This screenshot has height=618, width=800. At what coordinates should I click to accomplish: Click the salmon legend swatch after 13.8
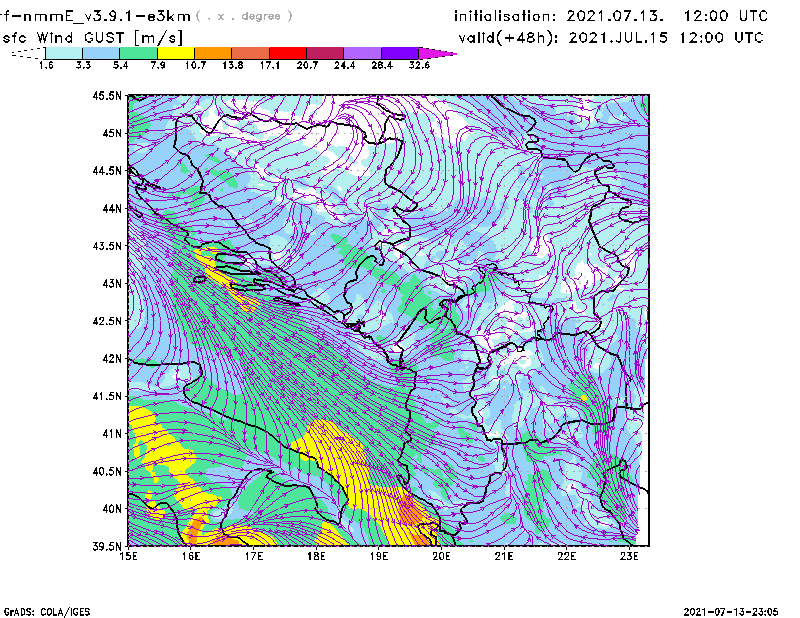point(251,53)
